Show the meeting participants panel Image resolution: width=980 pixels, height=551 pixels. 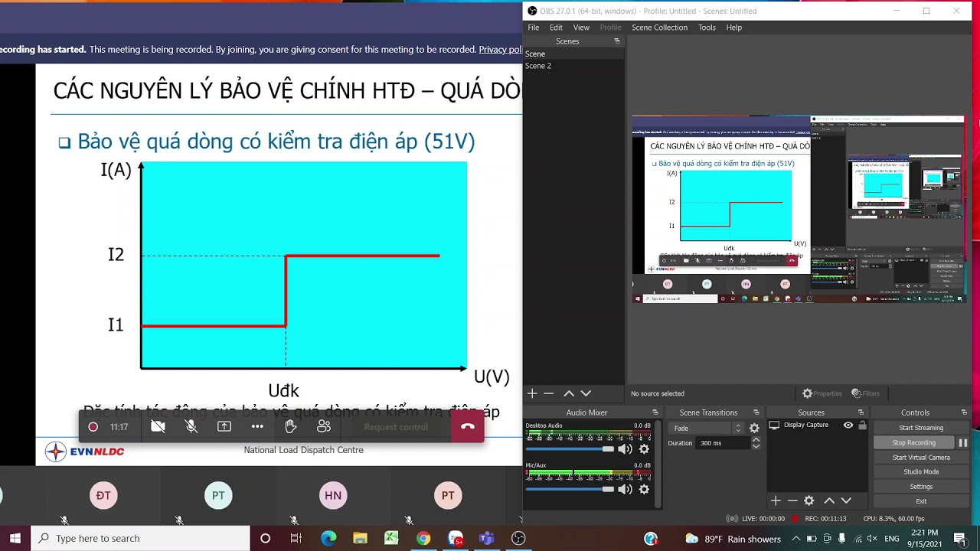(324, 426)
